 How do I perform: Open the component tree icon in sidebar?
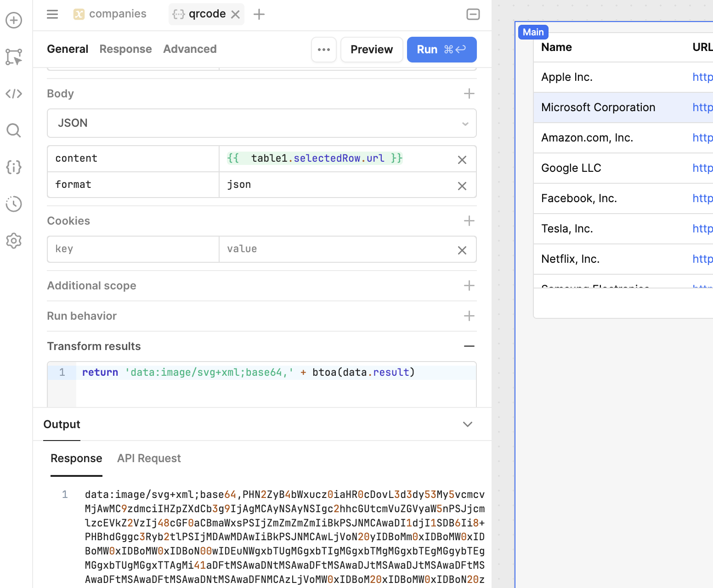click(14, 57)
